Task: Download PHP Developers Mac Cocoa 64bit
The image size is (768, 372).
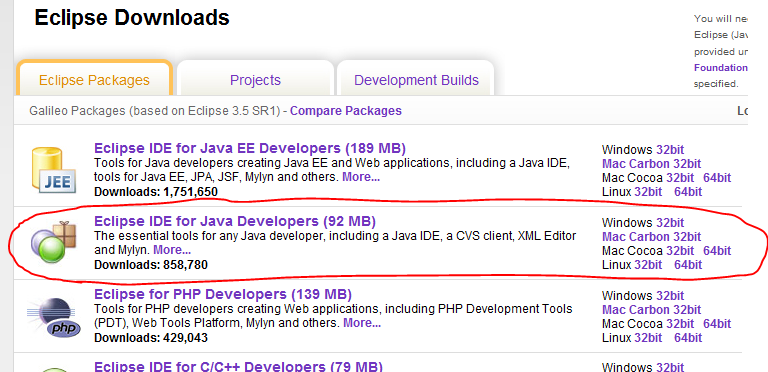Action: pos(717,324)
